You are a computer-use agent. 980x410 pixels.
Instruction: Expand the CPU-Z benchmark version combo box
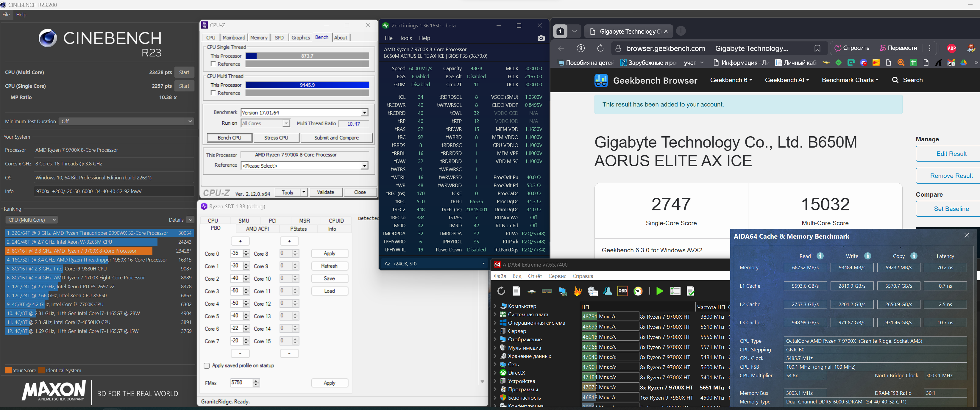point(364,112)
